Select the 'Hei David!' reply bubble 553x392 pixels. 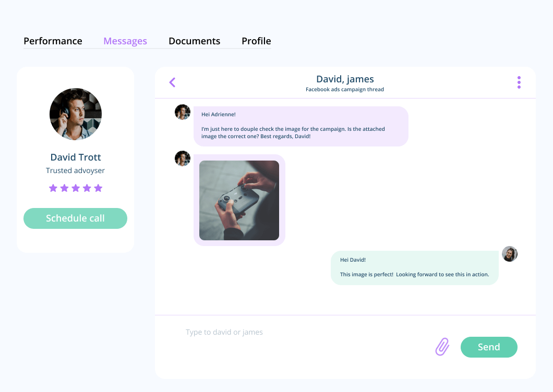click(415, 267)
